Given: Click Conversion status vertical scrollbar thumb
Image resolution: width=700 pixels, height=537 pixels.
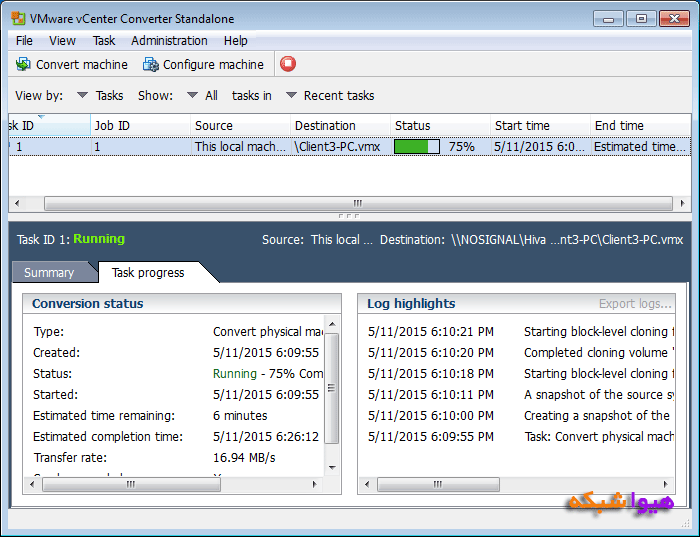Looking at the screenshot, I should point(331,388).
